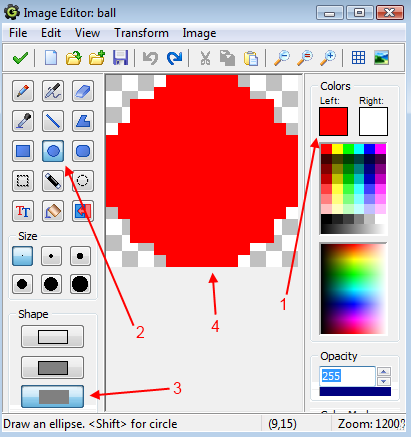
Task: Undo the last action
Action: 150,58
